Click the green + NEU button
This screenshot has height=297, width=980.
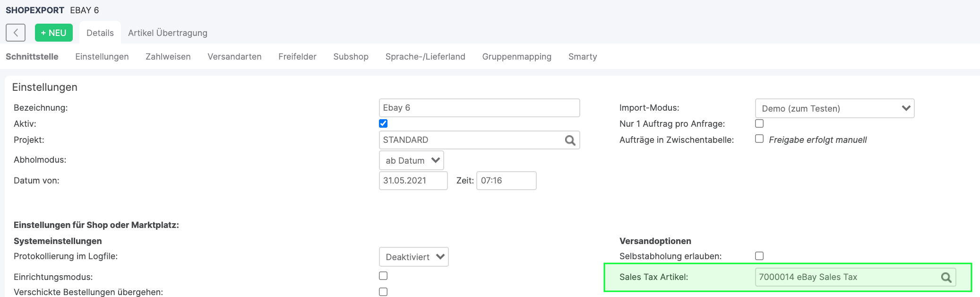54,33
